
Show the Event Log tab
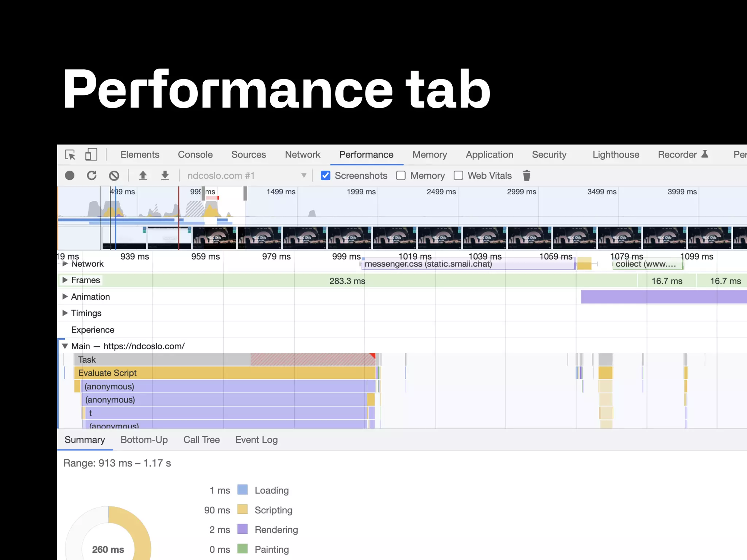pos(256,440)
